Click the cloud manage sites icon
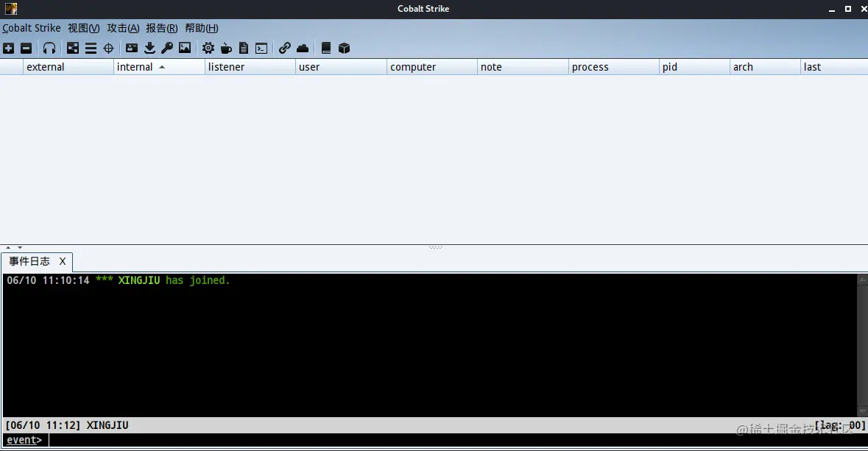 coord(303,48)
